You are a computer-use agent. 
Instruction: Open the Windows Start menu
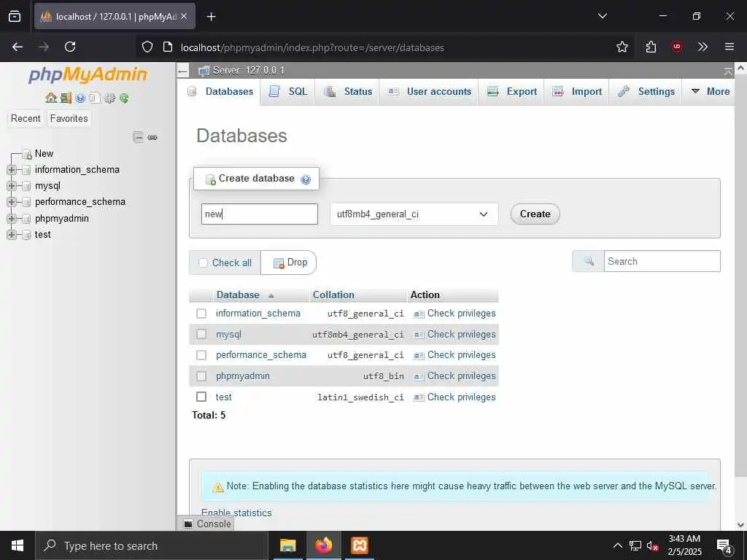[x=18, y=545]
